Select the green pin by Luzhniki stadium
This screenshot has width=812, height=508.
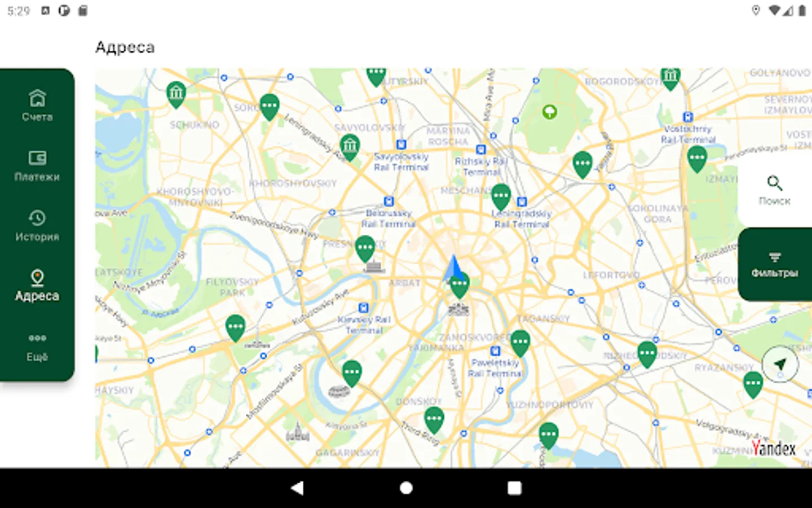(x=352, y=373)
